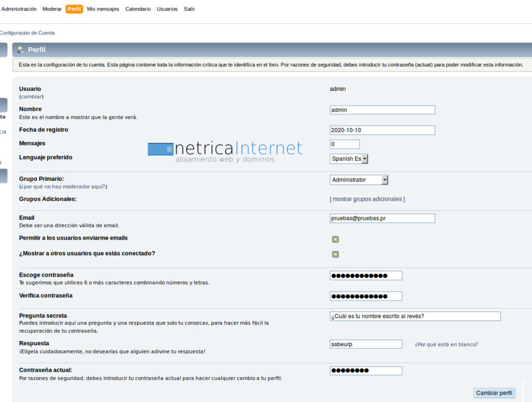Click the Perfil header user icon
Viewport: 532px width, 402px height.
pyautogui.click(x=20, y=50)
